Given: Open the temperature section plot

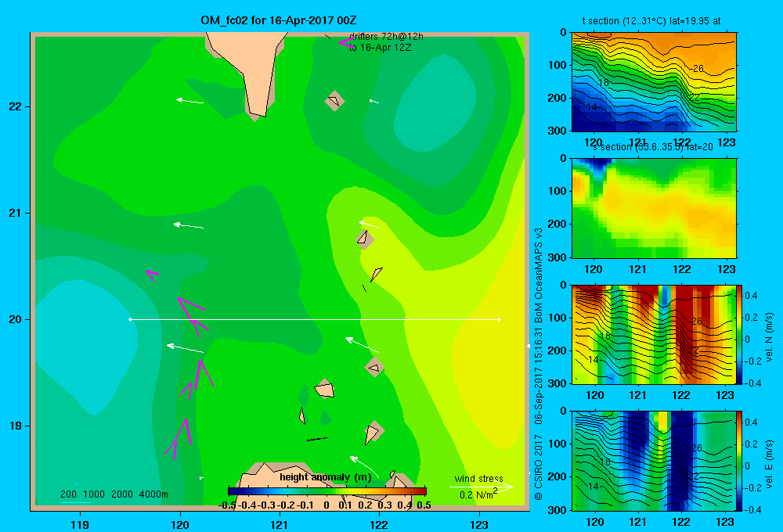Looking at the screenshot, I should coord(654,82).
